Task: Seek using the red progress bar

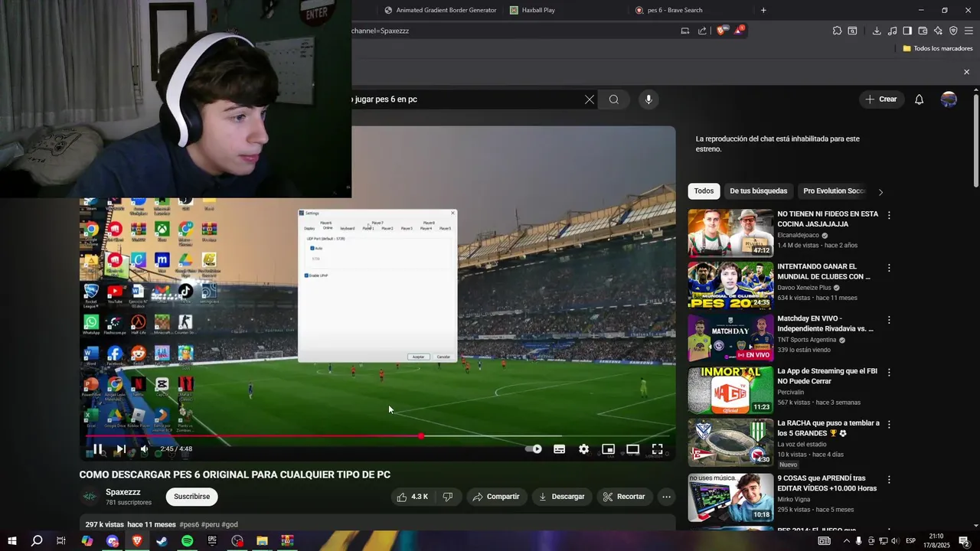Action: click(x=378, y=436)
